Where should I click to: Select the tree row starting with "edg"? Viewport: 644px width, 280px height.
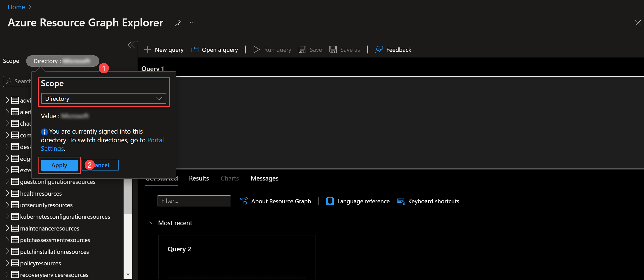[18, 158]
